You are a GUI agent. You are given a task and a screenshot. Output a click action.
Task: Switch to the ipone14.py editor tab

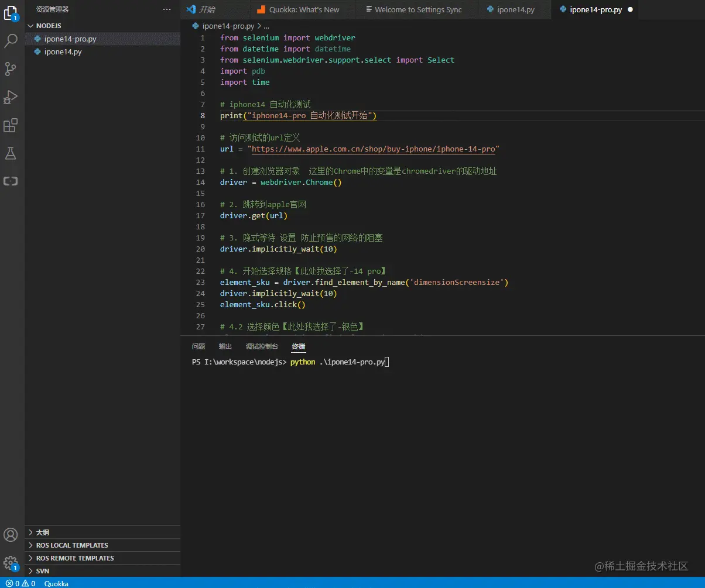(515, 9)
